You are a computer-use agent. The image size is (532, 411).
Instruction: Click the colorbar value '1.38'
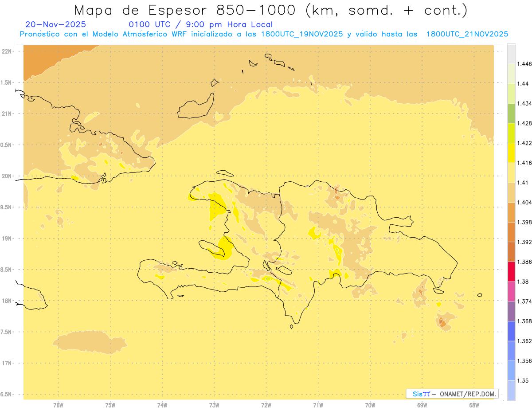coord(522,282)
